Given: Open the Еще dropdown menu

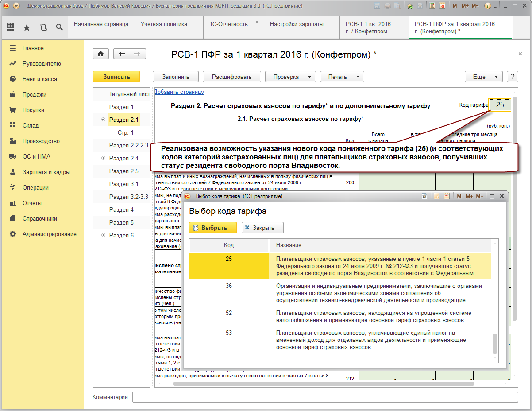Looking at the screenshot, I should (x=484, y=77).
